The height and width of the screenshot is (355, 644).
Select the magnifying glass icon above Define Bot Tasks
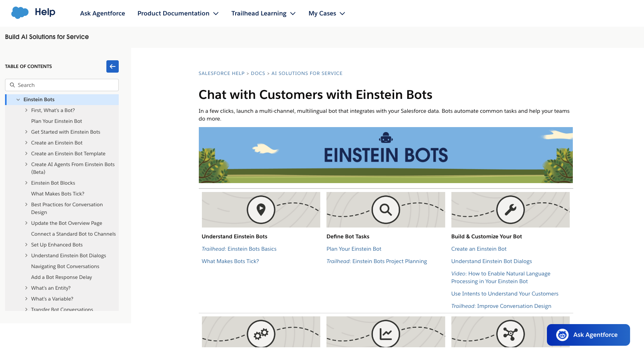click(385, 210)
